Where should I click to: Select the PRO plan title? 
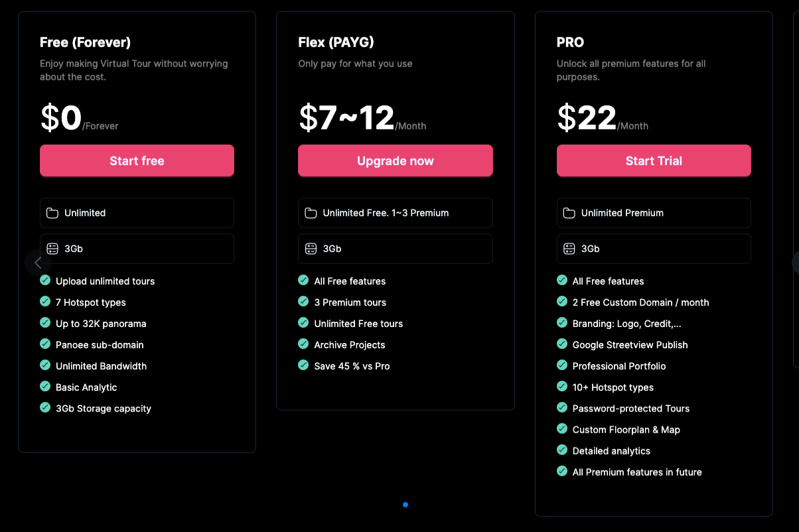pos(570,42)
